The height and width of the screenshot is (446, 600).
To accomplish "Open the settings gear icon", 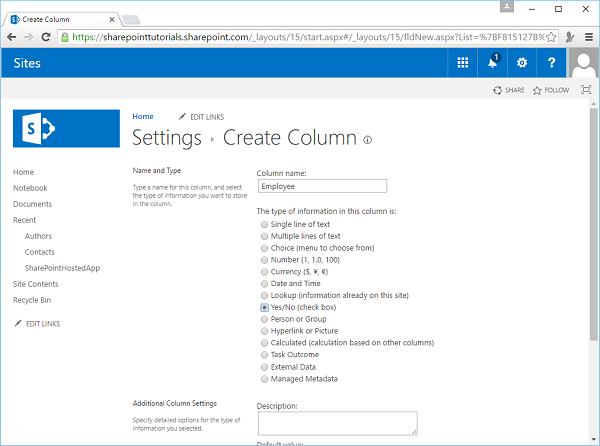I will [521, 62].
